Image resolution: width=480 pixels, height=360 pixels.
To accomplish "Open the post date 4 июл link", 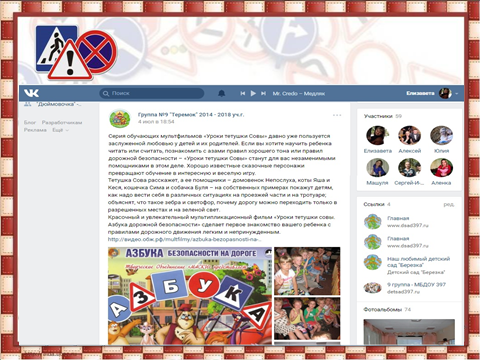I will tap(156, 122).
